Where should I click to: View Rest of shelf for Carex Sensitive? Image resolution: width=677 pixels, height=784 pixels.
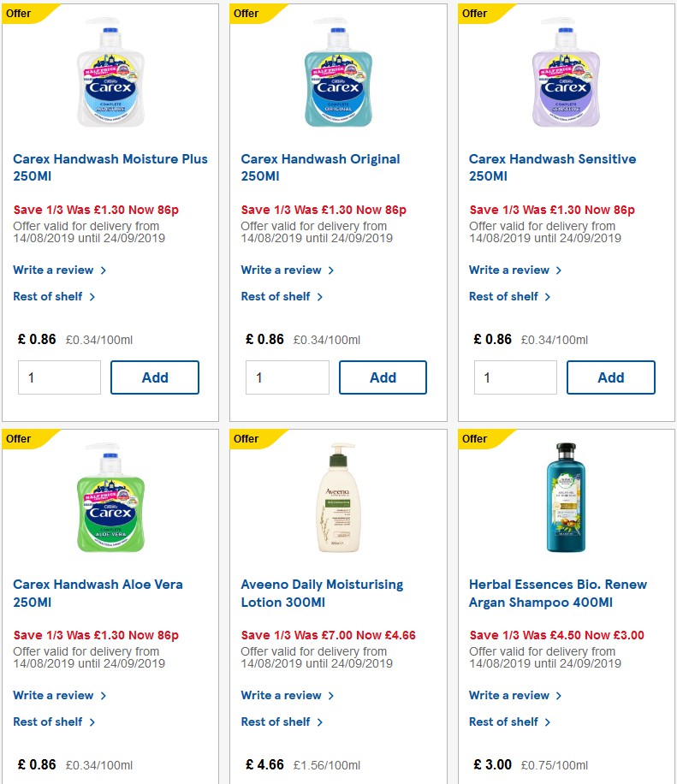(505, 296)
